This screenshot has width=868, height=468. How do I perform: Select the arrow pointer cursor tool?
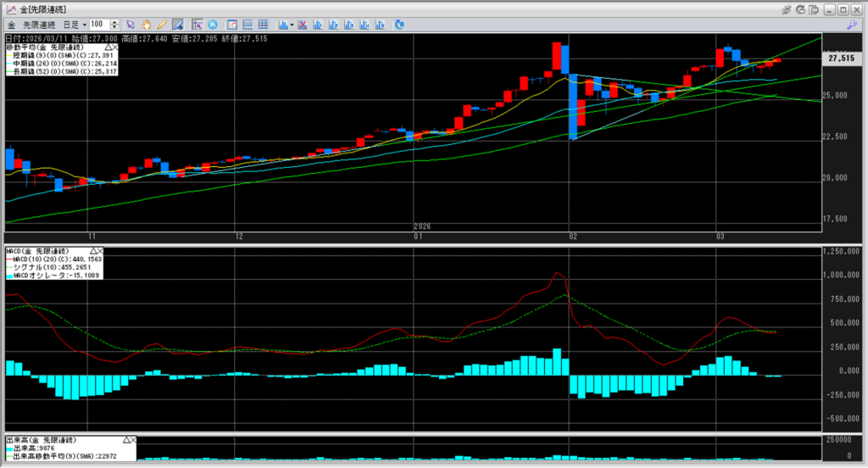click(130, 25)
